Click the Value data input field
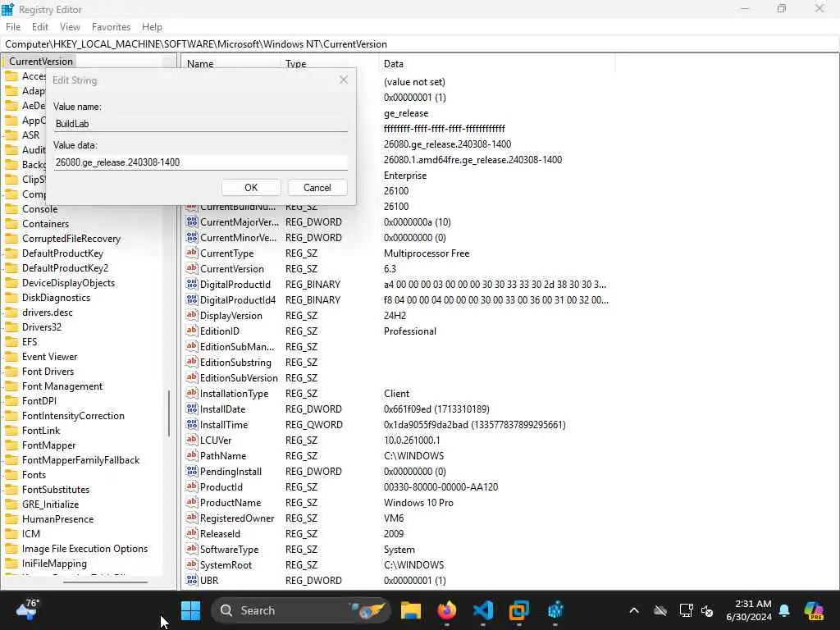The height and width of the screenshot is (630, 840). coord(200,162)
